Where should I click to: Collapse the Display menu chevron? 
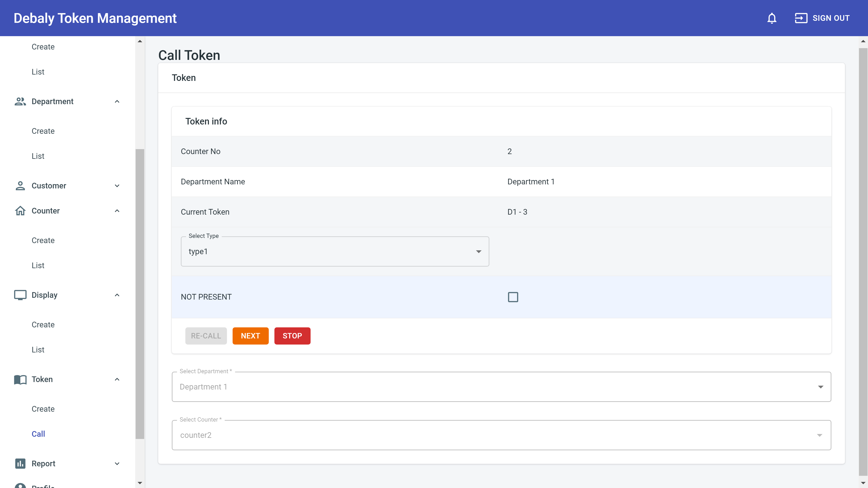pos(117,295)
